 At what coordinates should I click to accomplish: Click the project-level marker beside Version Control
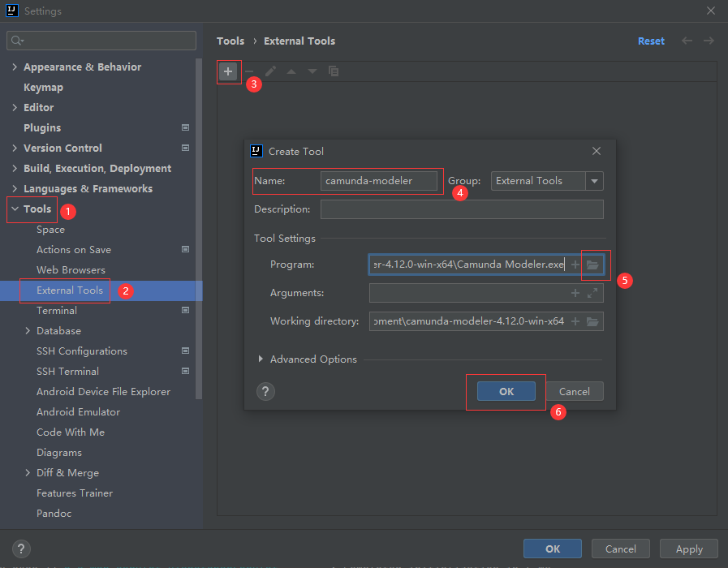pos(185,148)
